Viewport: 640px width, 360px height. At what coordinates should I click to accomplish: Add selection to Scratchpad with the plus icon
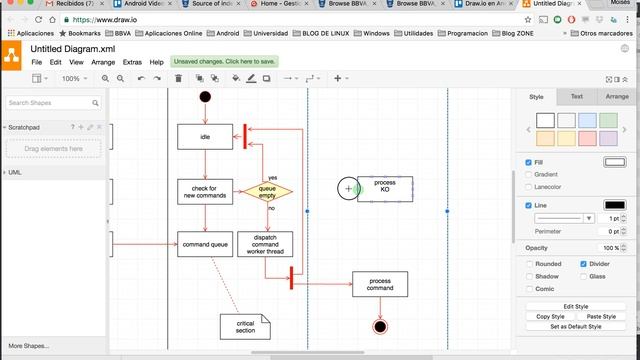click(81, 127)
